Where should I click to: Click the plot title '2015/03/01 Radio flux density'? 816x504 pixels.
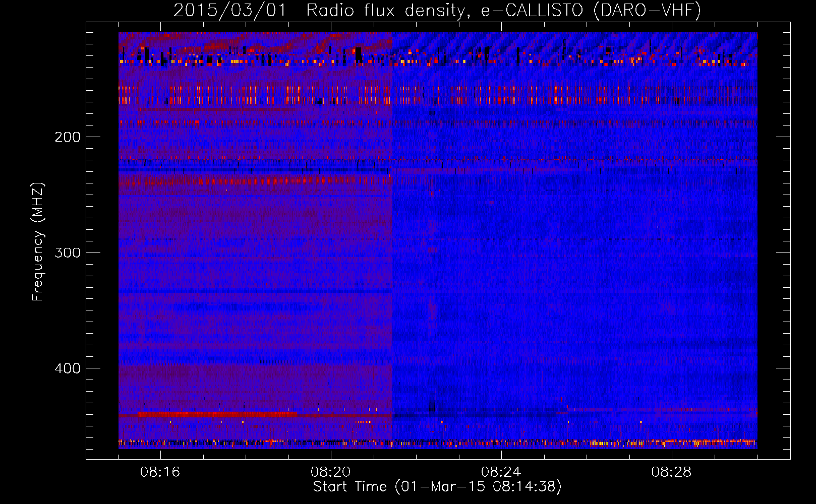point(438,10)
